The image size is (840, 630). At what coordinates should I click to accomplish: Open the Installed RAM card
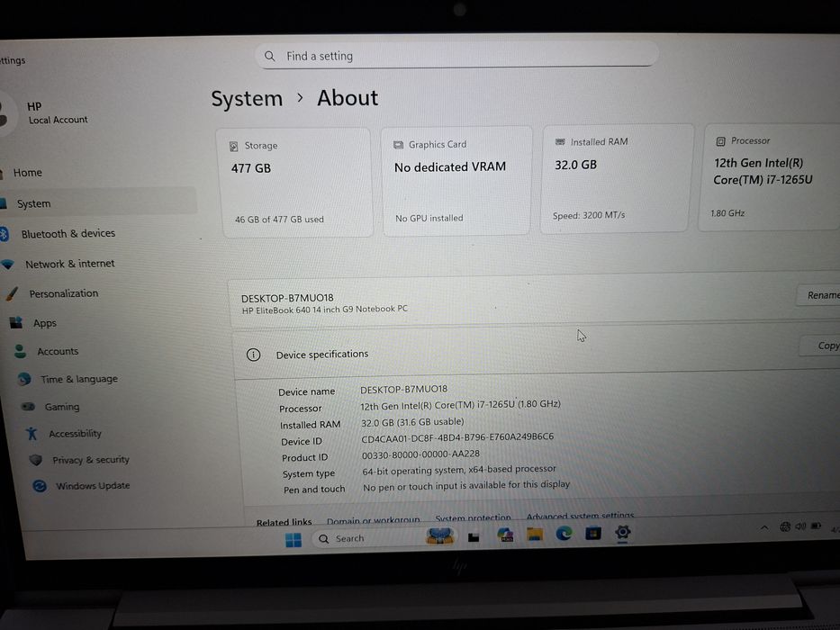[x=616, y=178]
